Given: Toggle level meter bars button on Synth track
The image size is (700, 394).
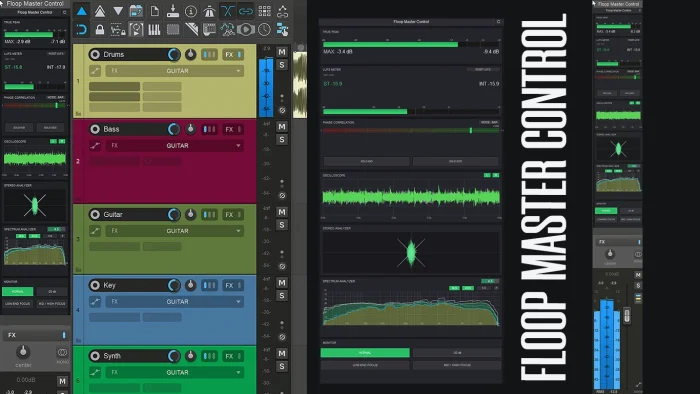Looking at the screenshot, I should (209, 356).
